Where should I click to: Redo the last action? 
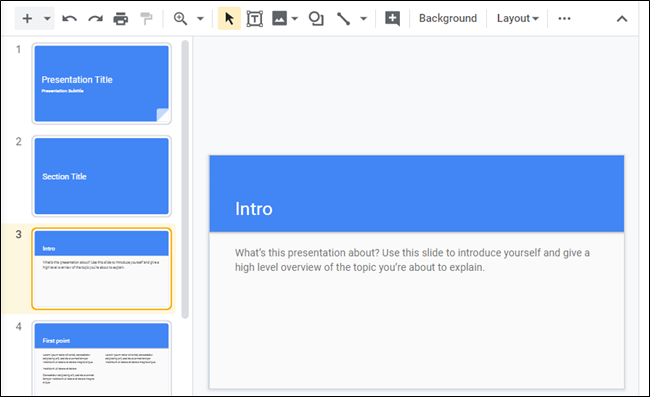(x=95, y=19)
